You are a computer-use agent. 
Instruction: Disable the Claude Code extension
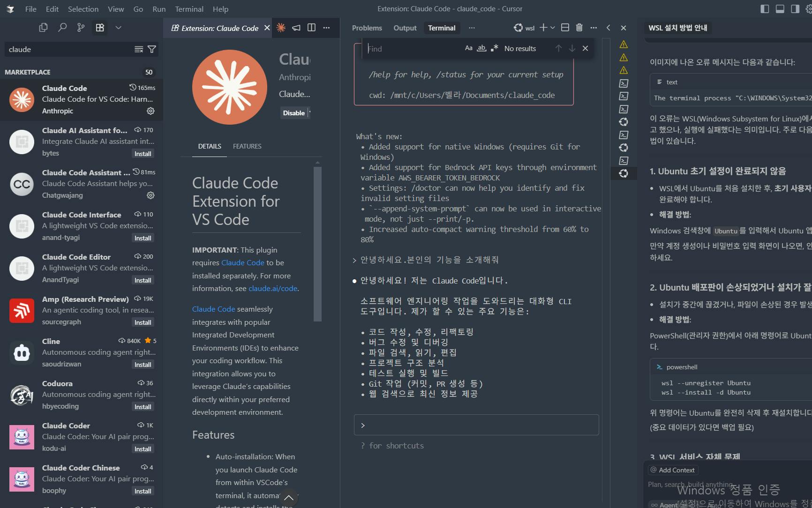(293, 113)
